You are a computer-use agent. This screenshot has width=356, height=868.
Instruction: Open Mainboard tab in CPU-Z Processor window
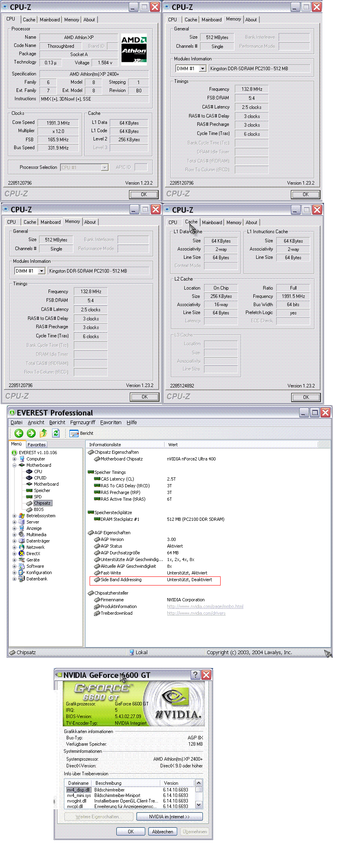click(50, 20)
